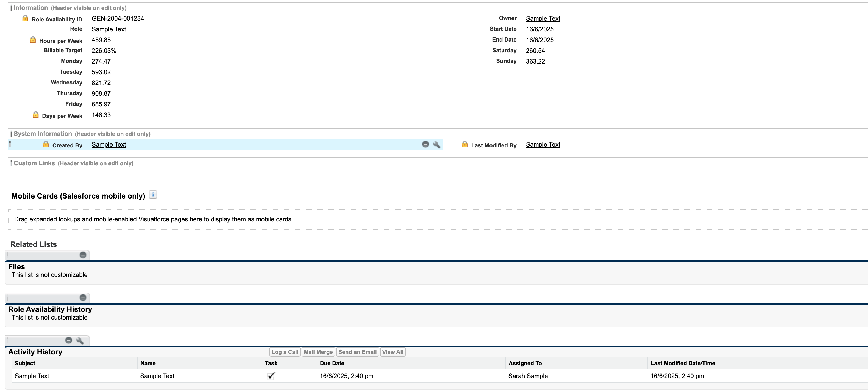Click the Log a Call button
This screenshot has height=391, width=868.
click(x=285, y=352)
